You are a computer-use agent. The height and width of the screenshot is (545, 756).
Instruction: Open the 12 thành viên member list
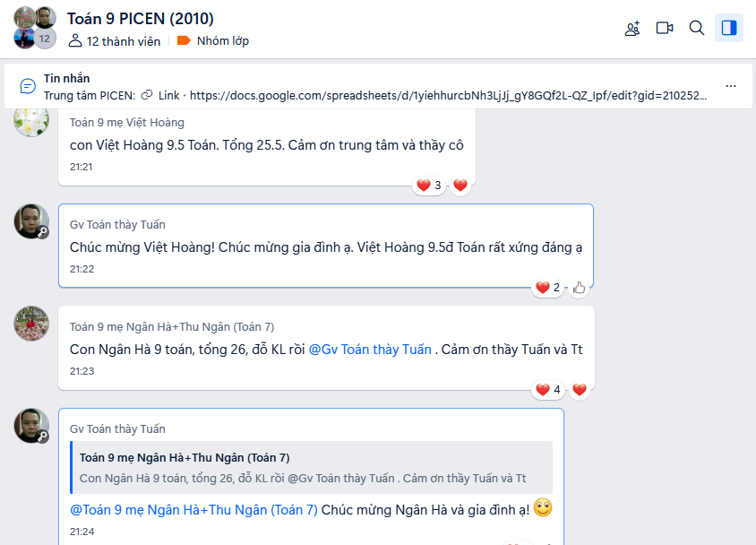[115, 41]
